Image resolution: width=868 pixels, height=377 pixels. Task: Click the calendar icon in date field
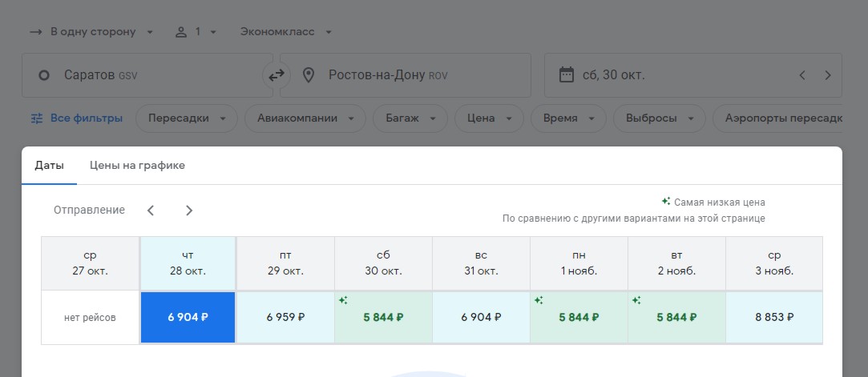[567, 75]
